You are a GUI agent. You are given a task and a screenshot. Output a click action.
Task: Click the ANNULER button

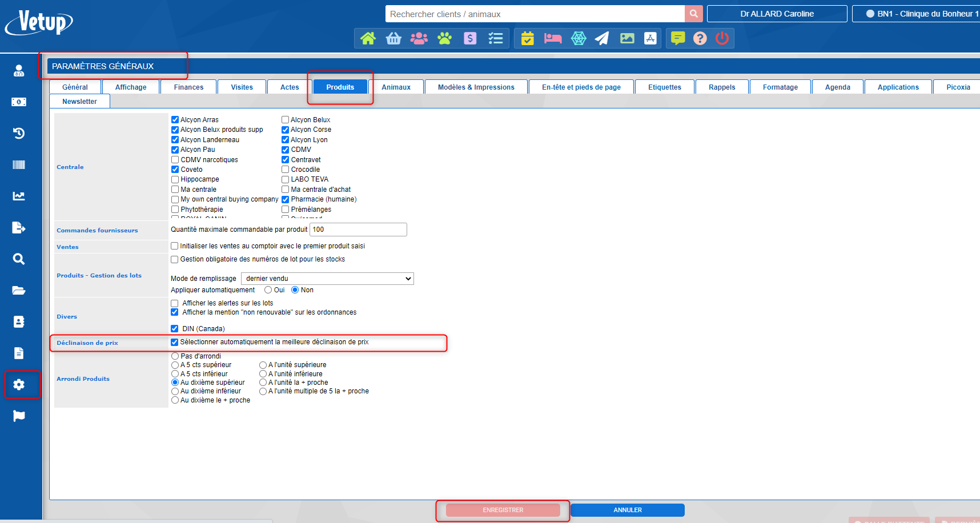click(627, 510)
